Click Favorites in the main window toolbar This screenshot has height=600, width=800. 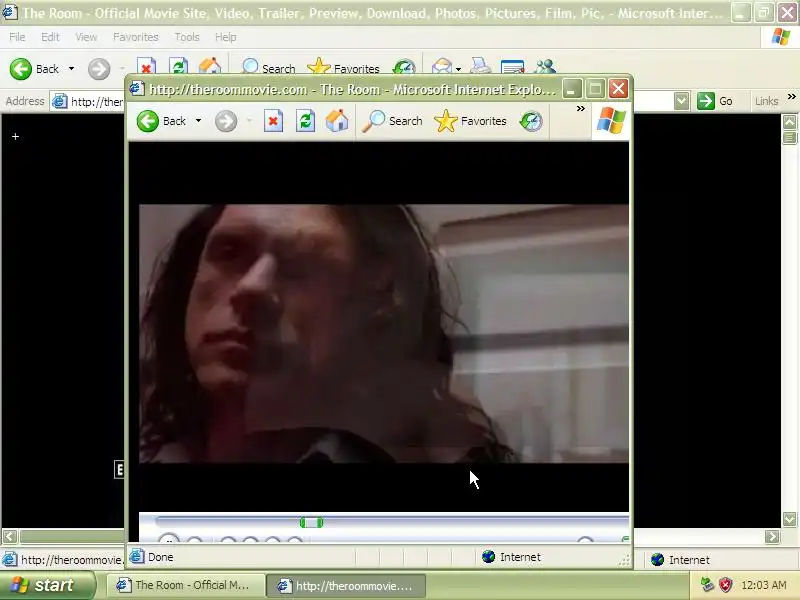coord(343,67)
